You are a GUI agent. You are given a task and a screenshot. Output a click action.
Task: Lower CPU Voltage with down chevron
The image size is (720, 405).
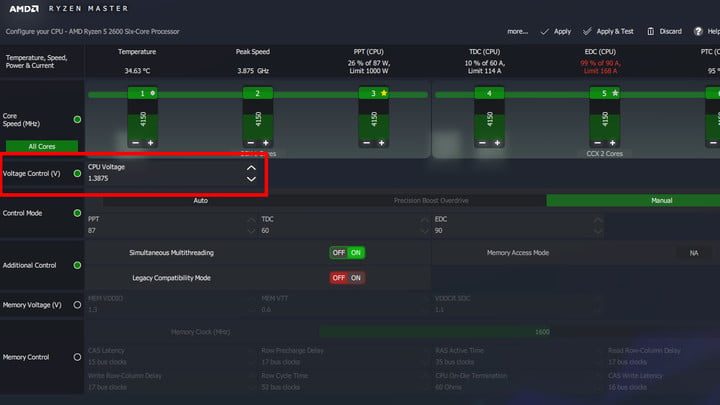[x=251, y=179]
